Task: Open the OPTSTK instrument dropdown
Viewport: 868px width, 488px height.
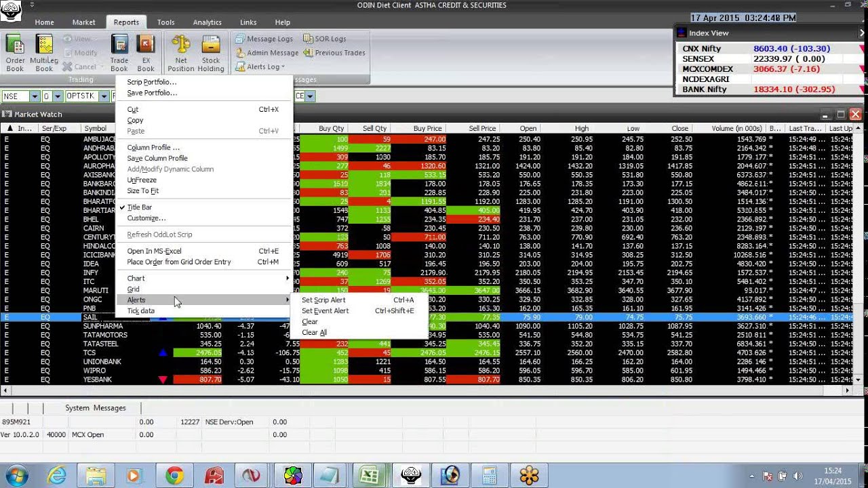Action: [104, 96]
